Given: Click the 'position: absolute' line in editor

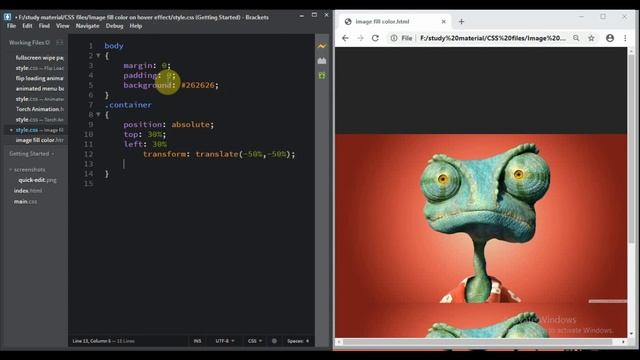Looking at the screenshot, I should tap(169, 124).
